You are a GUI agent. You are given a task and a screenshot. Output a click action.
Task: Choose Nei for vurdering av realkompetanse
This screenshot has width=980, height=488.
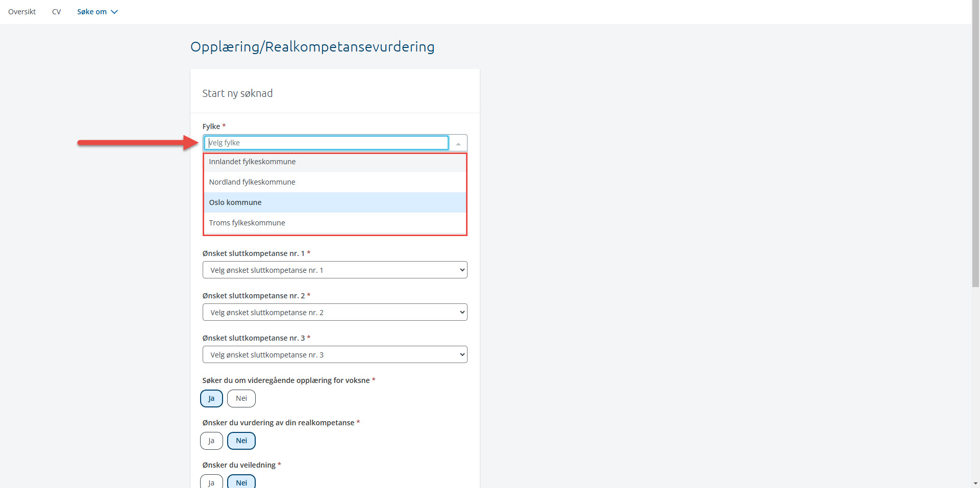tap(241, 441)
